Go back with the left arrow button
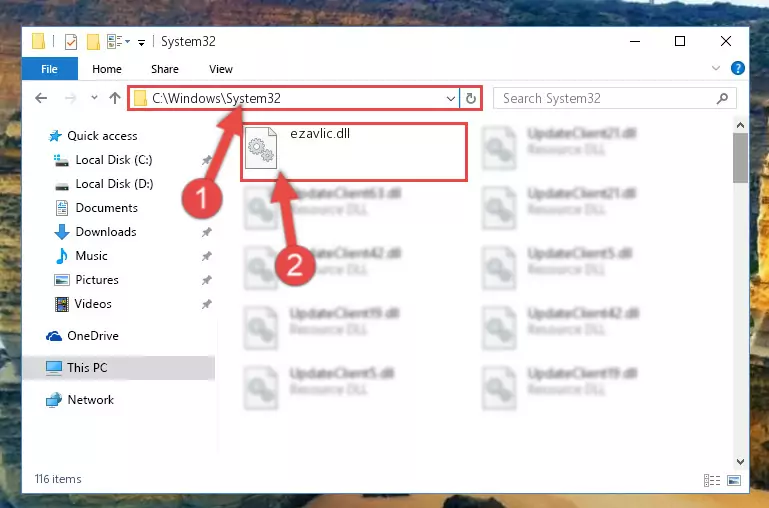Screen dimensions: 769x508 point(41,98)
